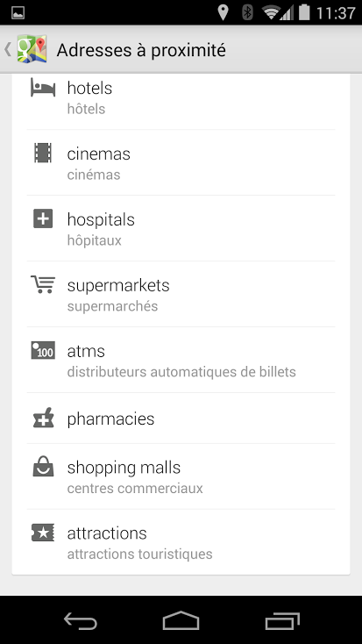Viewport: 362px width, 644px height.
Task: Tap the atms banknote icon
Action: [43, 350]
